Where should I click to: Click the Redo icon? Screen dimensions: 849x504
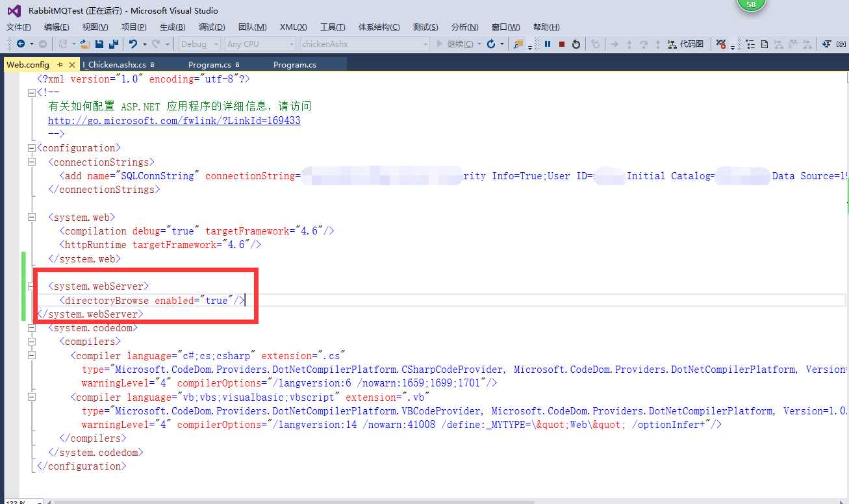155,44
